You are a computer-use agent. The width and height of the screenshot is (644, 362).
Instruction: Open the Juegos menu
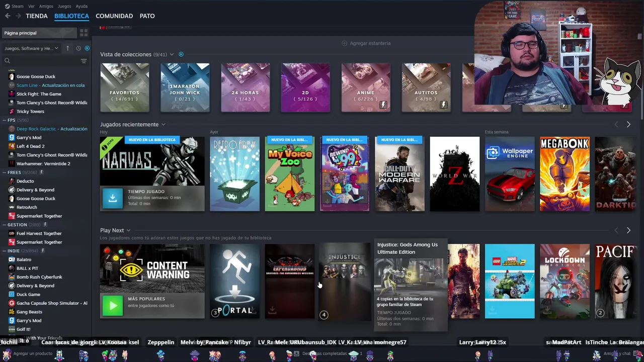click(x=64, y=6)
